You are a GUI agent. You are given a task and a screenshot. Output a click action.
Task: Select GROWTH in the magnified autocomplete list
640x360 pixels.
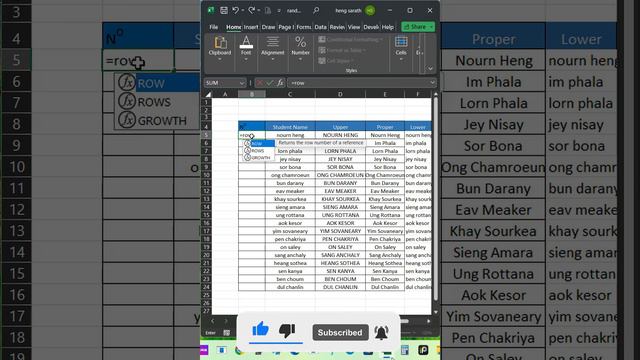tap(157, 121)
